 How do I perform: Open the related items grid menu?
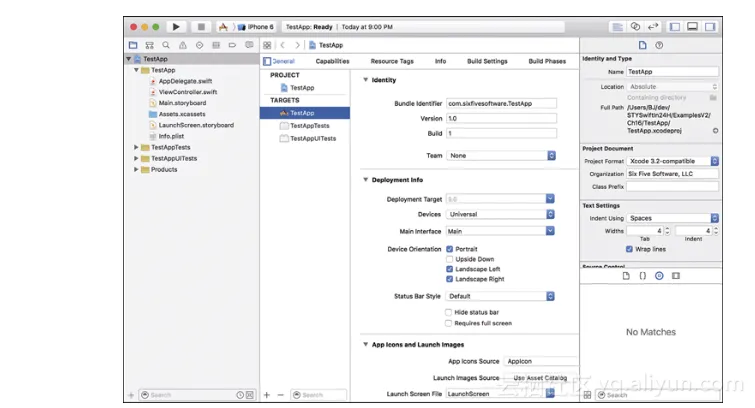(x=267, y=45)
